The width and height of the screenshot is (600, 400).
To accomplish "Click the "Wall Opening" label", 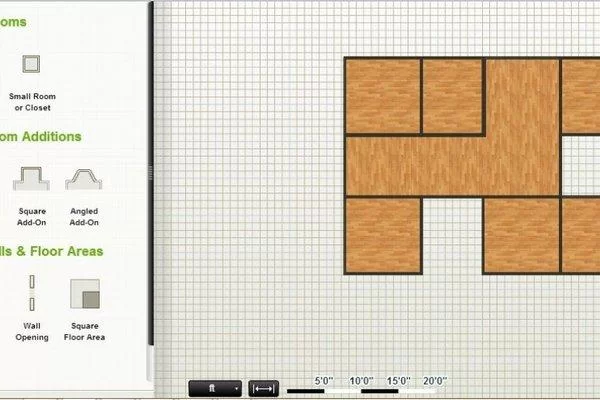I will 32,331.
